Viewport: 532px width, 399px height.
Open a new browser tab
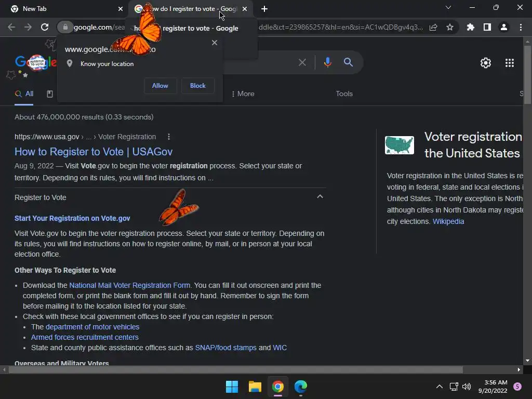point(264,9)
